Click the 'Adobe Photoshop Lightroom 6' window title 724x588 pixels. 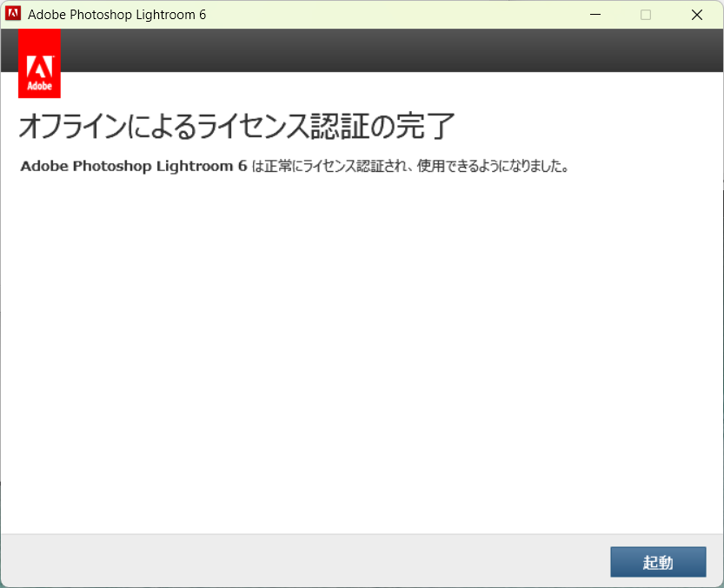click(116, 15)
